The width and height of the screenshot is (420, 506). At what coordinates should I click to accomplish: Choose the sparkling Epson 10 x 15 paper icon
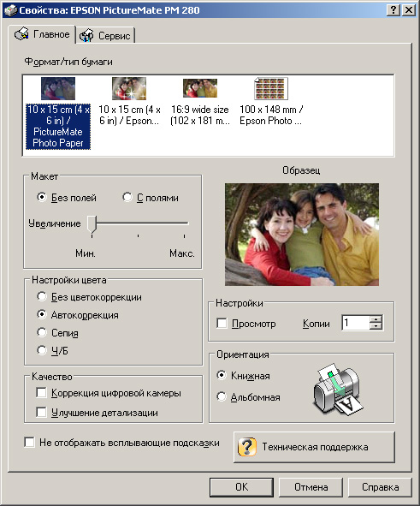pos(129,88)
